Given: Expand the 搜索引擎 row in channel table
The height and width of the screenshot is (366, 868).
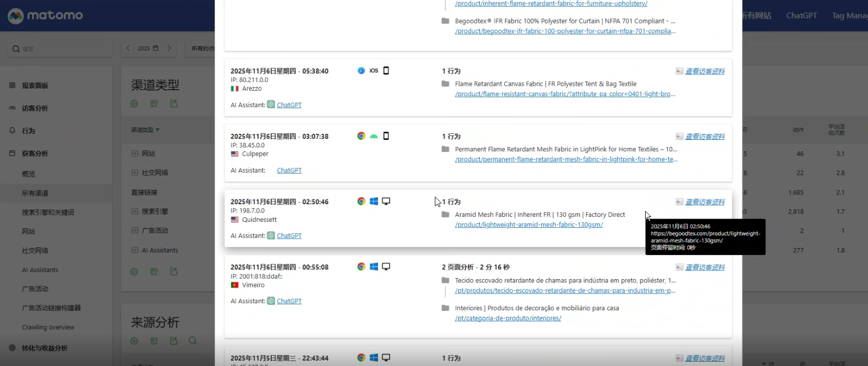Looking at the screenshot, I should click(x=135, y=211).
